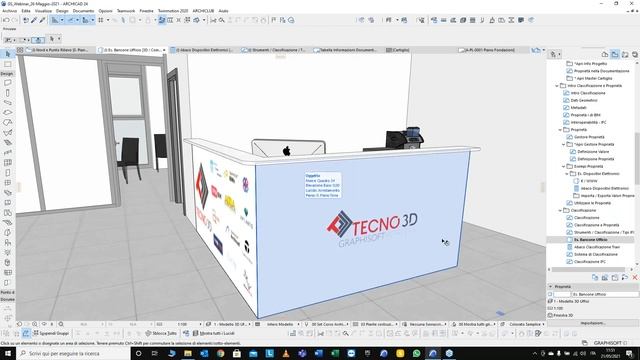Select the Door tool in toolbox
This screenshot has width=640, height=360.
(x=7, y=172)
